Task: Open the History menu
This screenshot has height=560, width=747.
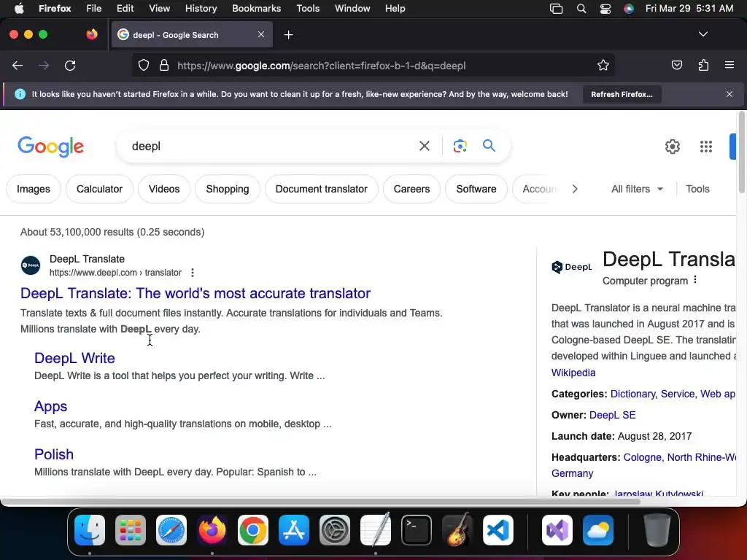Action: (201, 9)
